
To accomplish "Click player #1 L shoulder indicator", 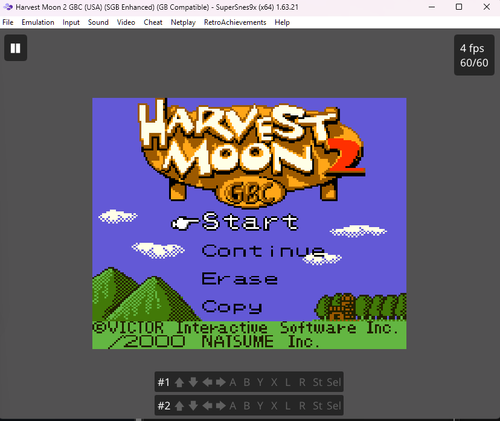I will (287, 382).
